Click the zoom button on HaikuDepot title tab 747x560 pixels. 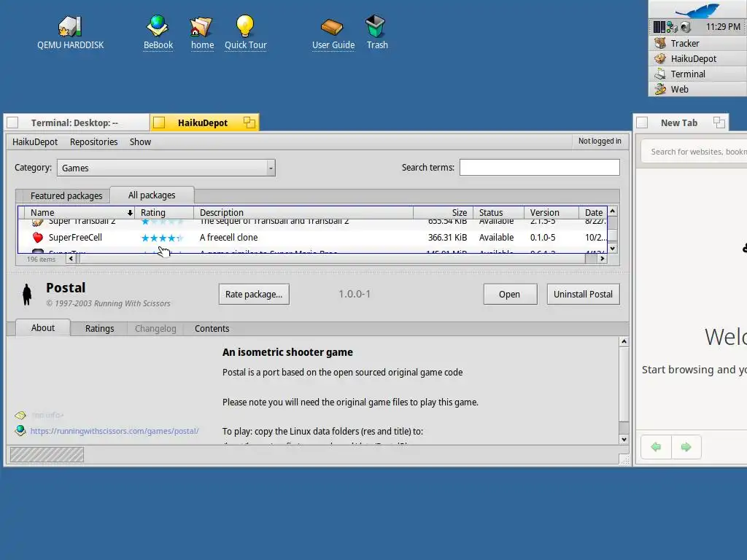coord(249,122)
